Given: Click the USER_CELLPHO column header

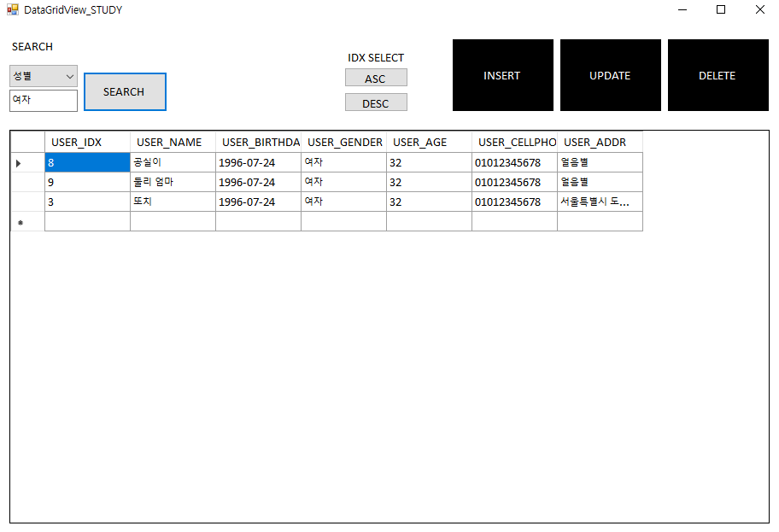Looking at the screenshot, I should coord(515,142).
